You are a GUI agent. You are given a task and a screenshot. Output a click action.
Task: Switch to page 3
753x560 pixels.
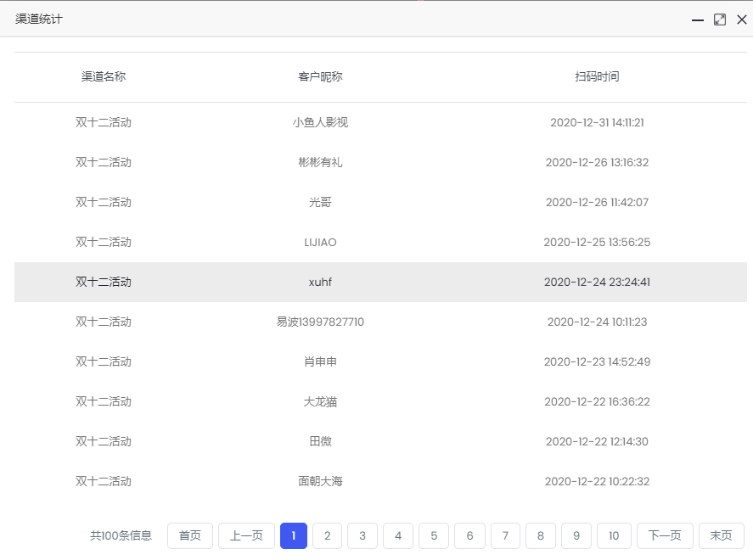[362, 535]
